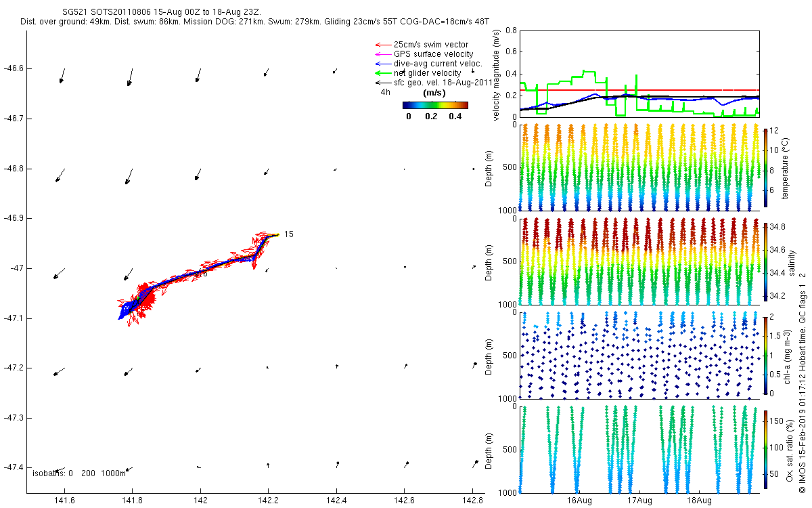The width and height of the screenshot is (812, 508).
Task: Click the '(m/s)' title above the speed colorbar
Action: tap(434, 93)
